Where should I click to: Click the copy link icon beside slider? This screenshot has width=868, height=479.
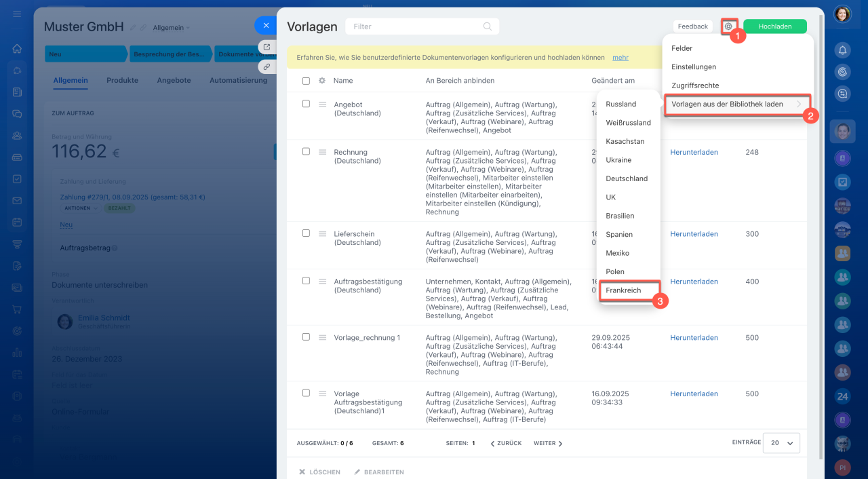[x=267, y=67]
